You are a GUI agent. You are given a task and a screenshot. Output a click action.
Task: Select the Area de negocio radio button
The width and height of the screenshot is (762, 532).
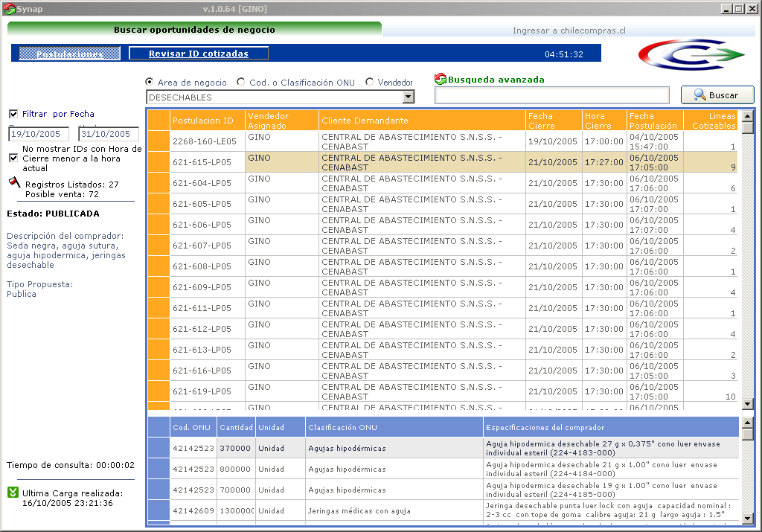149,82
